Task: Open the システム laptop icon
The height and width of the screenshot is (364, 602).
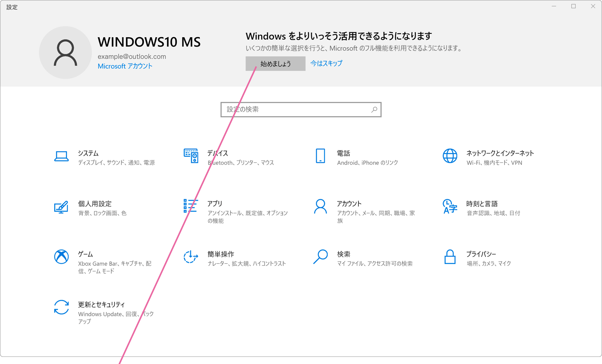Action: 61,156
